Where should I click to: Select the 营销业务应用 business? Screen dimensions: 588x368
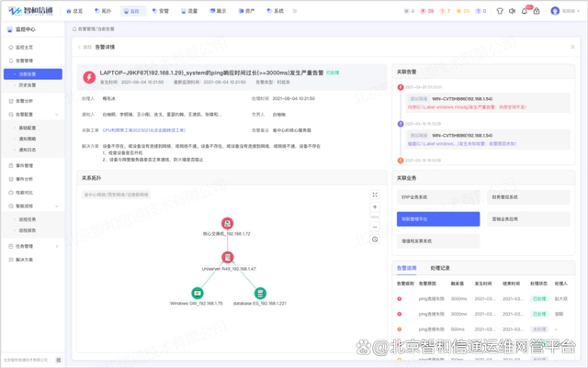(x=529, y=218)
